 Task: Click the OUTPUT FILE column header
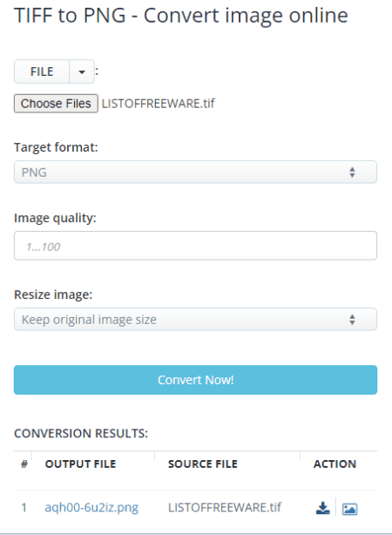pyautogui.click(x=80, y=464)
